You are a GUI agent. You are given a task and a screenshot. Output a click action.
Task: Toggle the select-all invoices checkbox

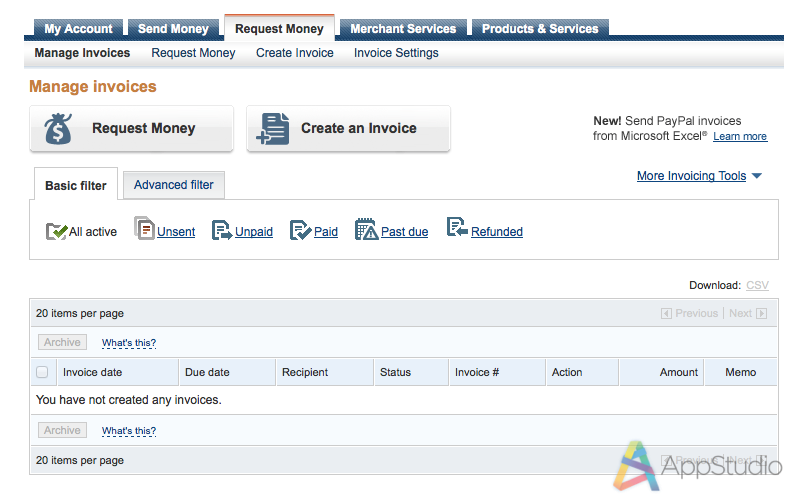(x=42, y=372)
